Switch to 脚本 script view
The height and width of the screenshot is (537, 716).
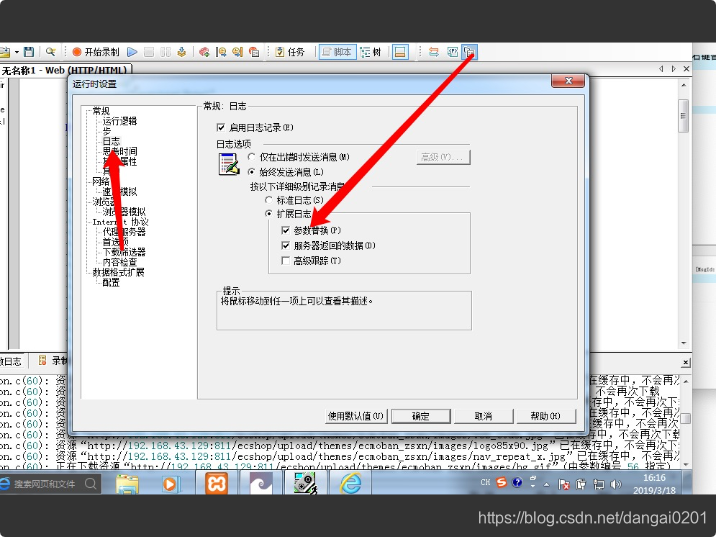point(337,52)
